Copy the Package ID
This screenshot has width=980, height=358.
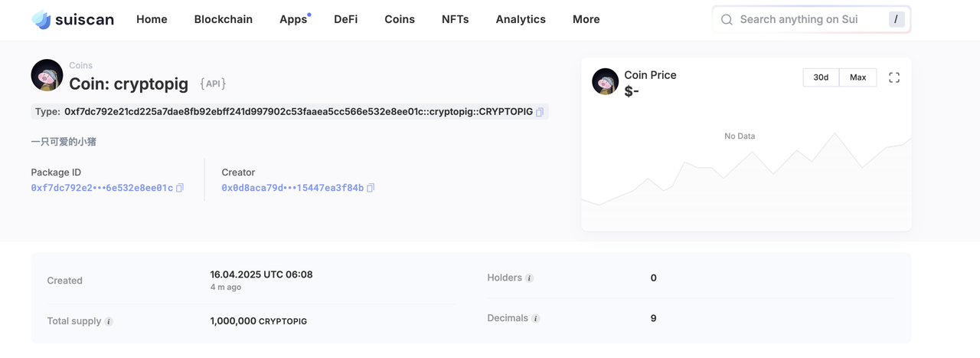coord(180,188)
